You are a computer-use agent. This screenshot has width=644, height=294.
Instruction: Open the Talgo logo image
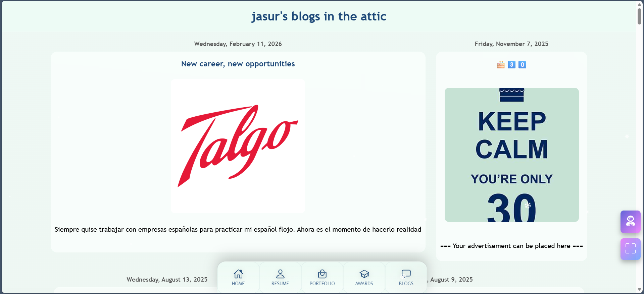(238, 146)
